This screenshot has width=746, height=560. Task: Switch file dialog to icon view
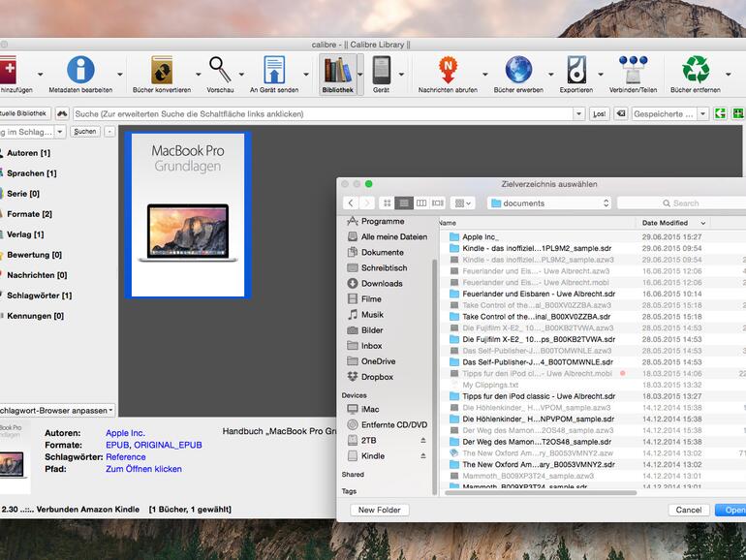coord(388,202)
